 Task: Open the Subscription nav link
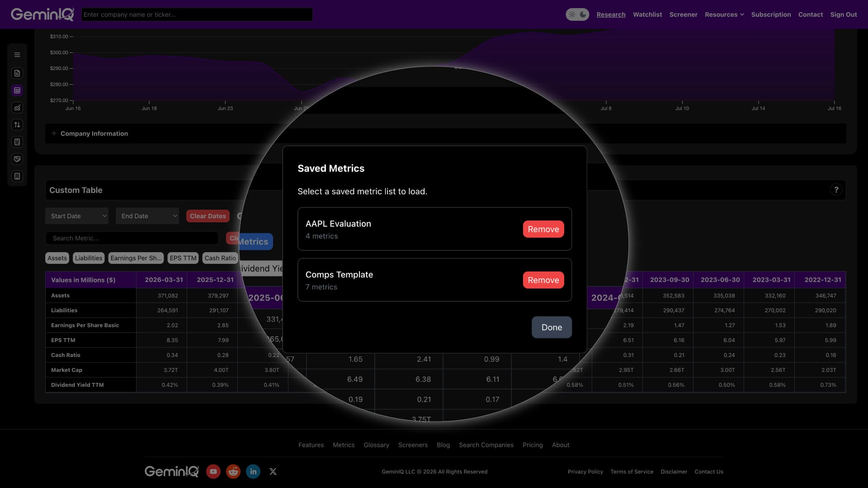(771, 14)
